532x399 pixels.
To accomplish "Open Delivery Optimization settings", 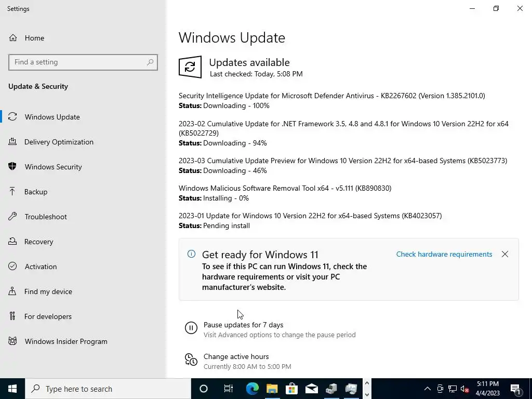I will click(x=59, y=142).
